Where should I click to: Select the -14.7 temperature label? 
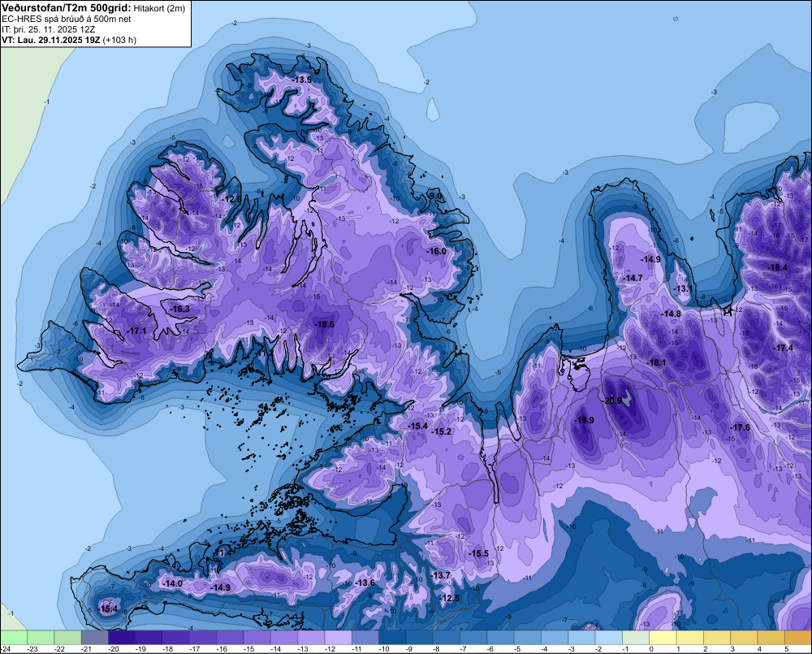click(633, 279)
